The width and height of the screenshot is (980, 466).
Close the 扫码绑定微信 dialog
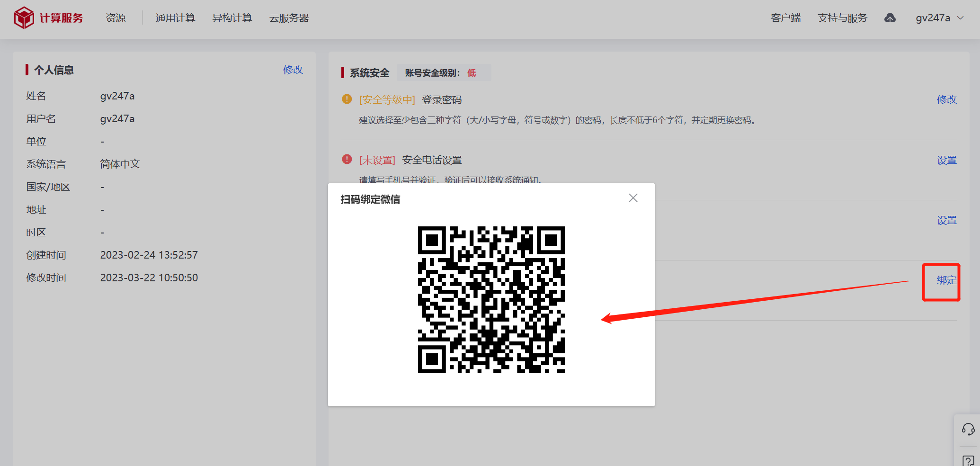633,198
